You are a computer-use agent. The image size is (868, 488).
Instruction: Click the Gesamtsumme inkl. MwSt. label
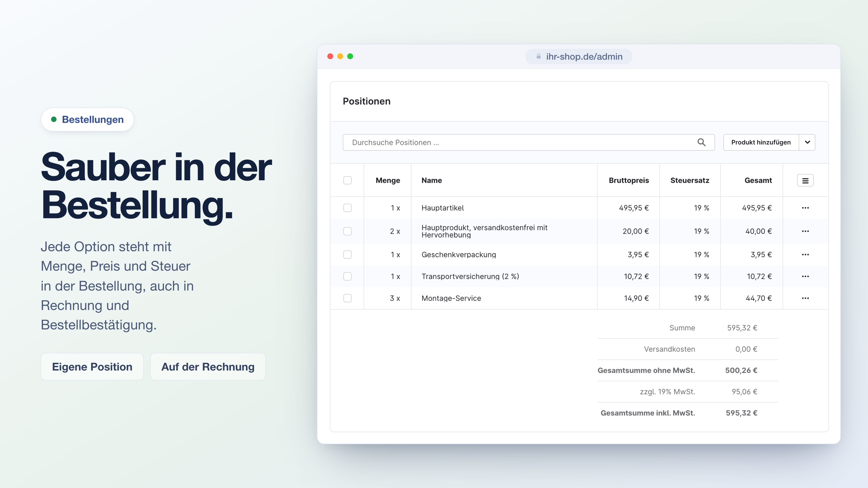click(648, 413)
